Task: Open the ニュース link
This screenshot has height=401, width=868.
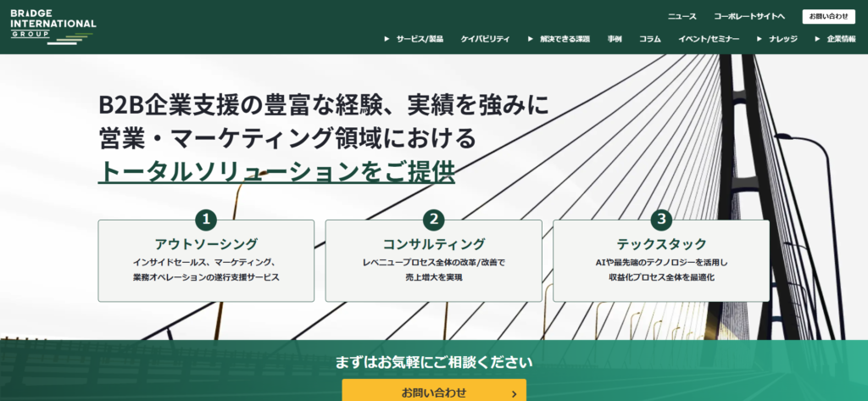Action: 682,16
